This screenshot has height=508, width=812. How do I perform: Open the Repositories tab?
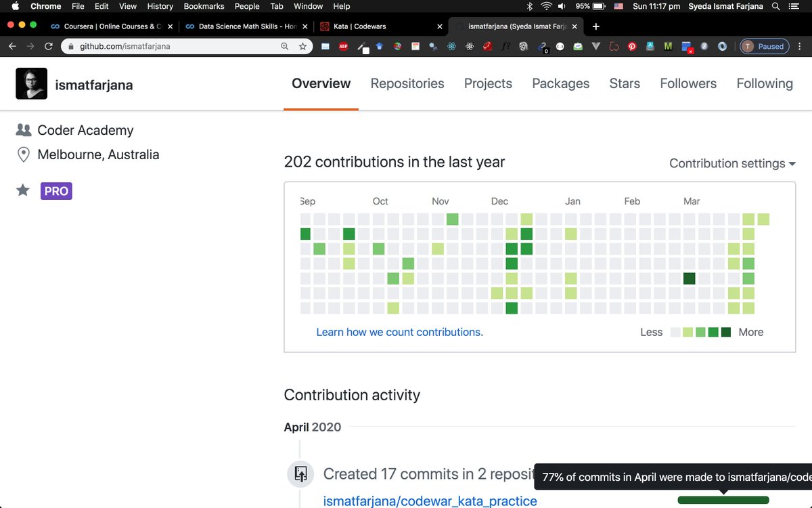click(x=407, y=83)
